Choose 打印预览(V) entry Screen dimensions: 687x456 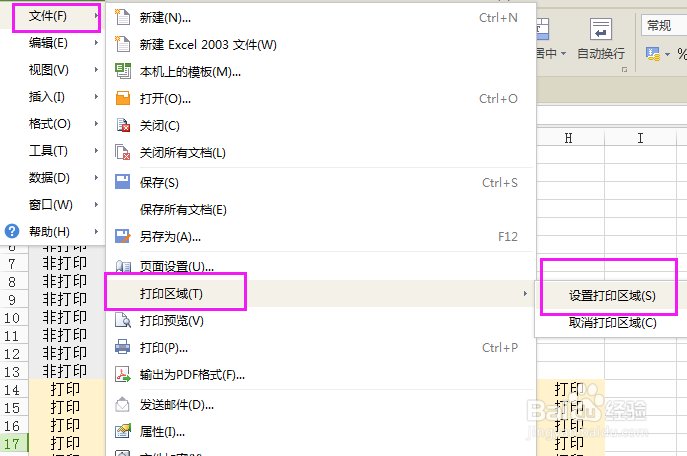click(321, 321)
